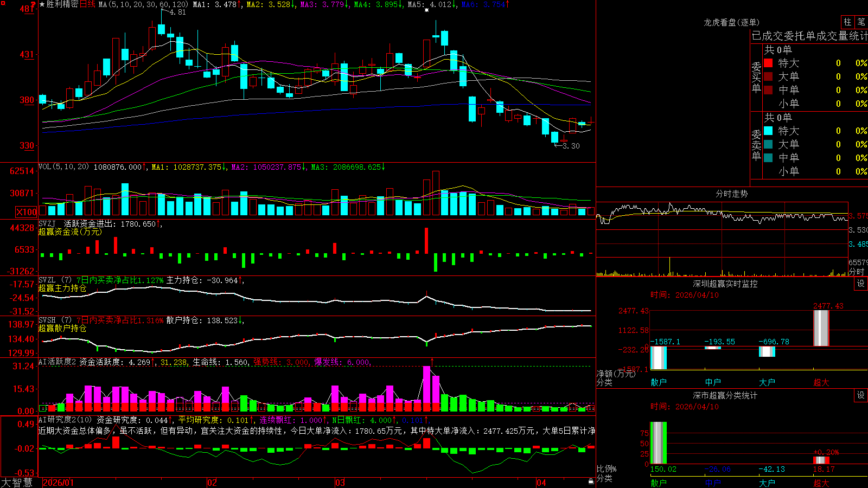
Task: Click the 散户 ratio bar labeled 150.02
Action: click(659, 442)
